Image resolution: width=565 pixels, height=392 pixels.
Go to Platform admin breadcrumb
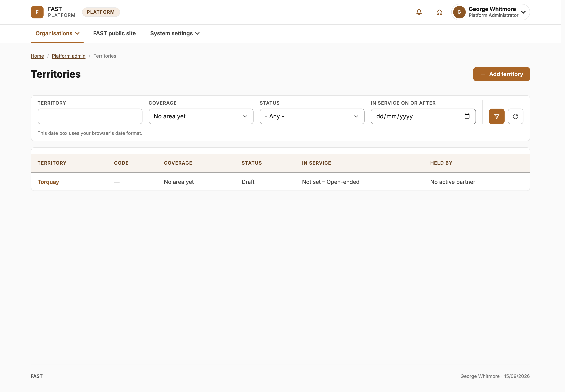[x=69, y=56]
